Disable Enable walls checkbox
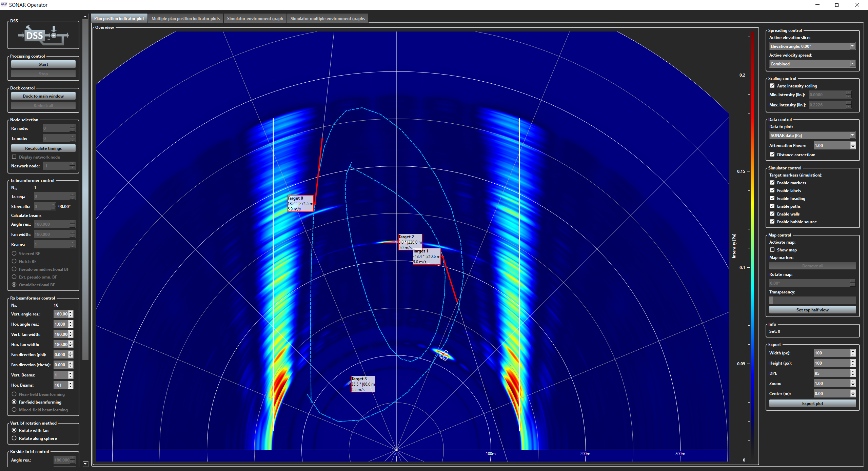The height and width of the screenshot is (471, 868). [772, 214]
